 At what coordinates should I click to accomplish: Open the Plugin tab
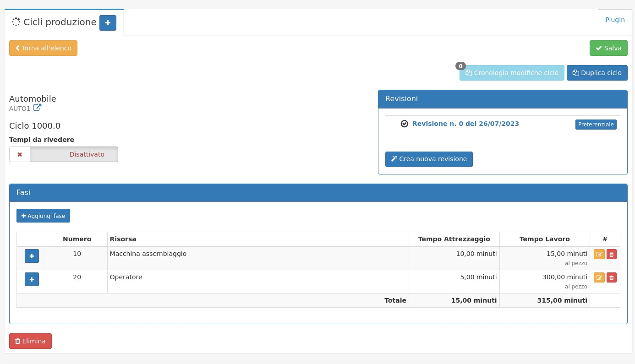click(615, 20)
